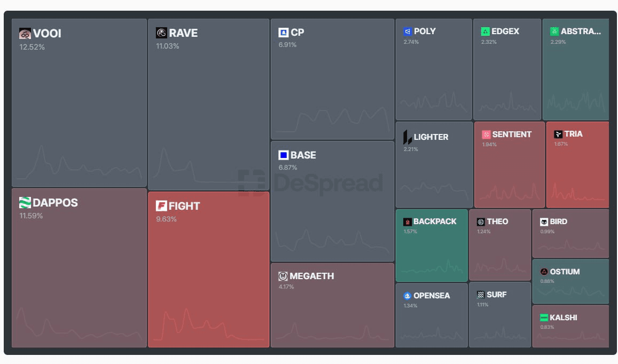Image resolution: width=618 pixels, height=364 pixels.
Task: Click the DAPPOS green striped icon
Action: (x=25, y=203)
